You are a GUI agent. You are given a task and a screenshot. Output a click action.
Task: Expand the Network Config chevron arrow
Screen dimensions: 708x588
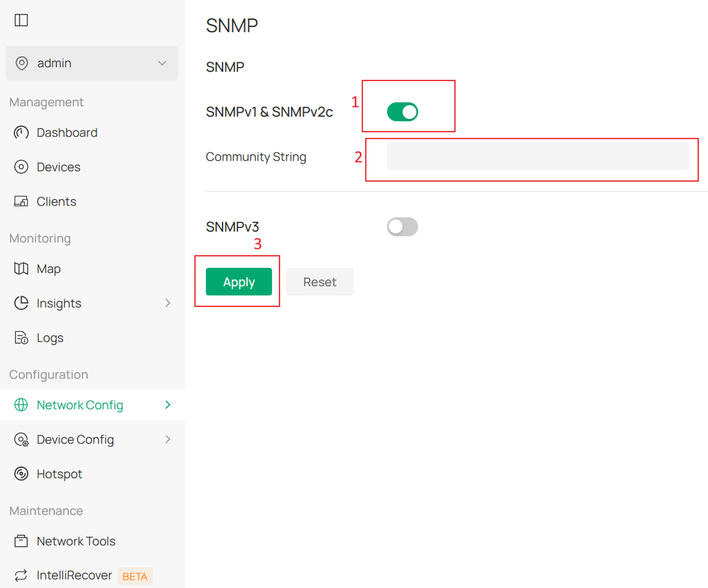[168, 405]
